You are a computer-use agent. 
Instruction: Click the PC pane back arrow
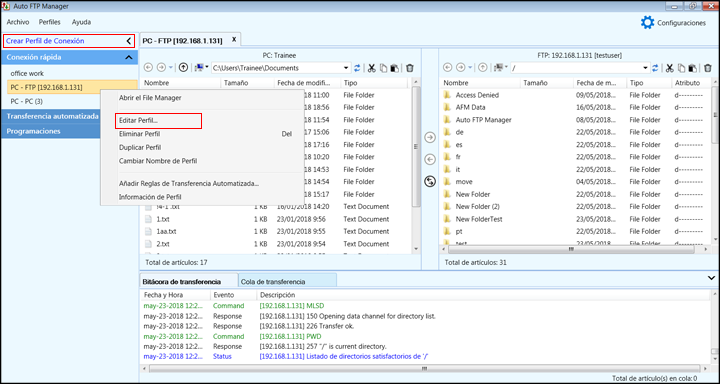148,68
